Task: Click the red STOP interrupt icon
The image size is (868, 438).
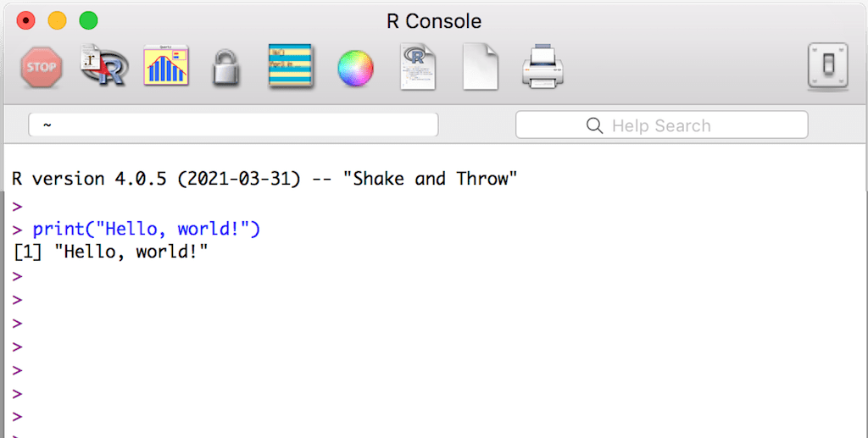Action: [x=42, y=68]
